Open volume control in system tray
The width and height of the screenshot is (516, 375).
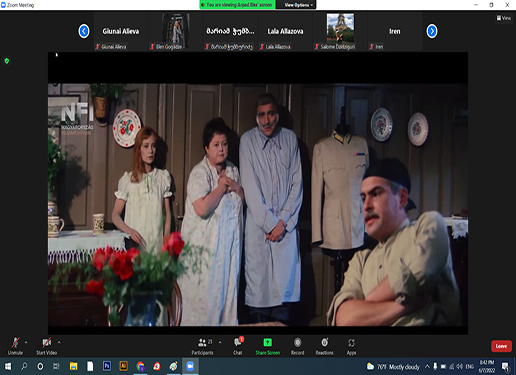click(x=459, y=367)
